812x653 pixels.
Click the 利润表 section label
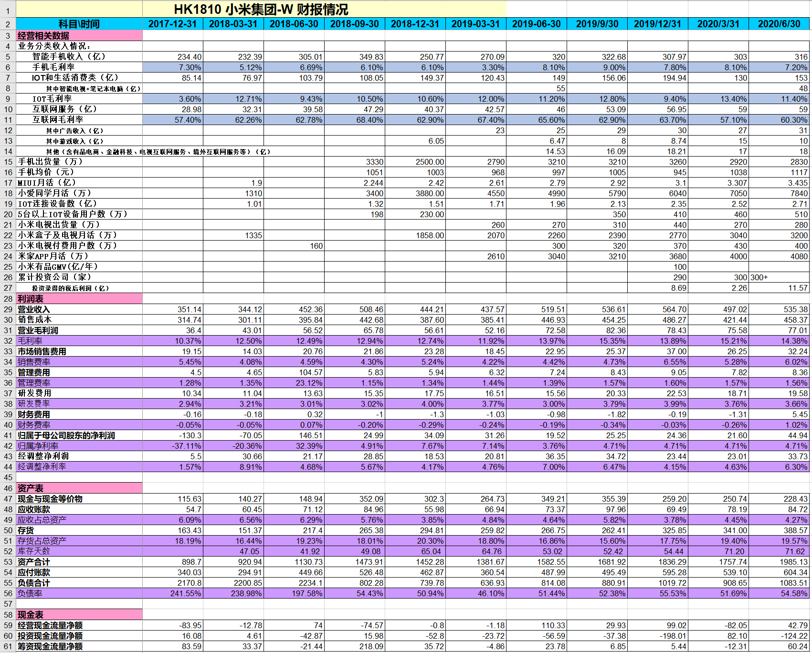[x=79, y=299]
